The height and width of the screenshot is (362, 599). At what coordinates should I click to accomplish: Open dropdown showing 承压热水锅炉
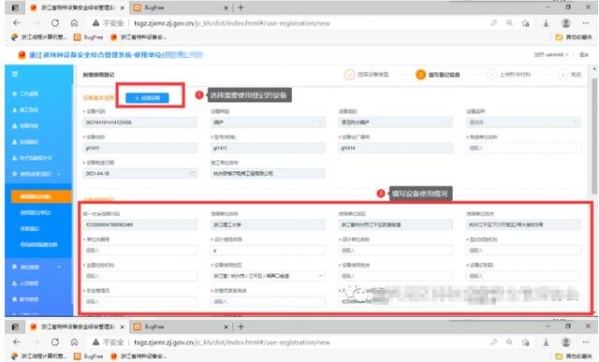click(395, 122)
